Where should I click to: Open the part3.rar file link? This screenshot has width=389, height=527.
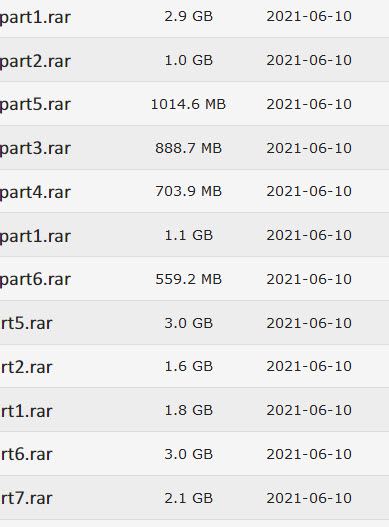pos(35,149)
